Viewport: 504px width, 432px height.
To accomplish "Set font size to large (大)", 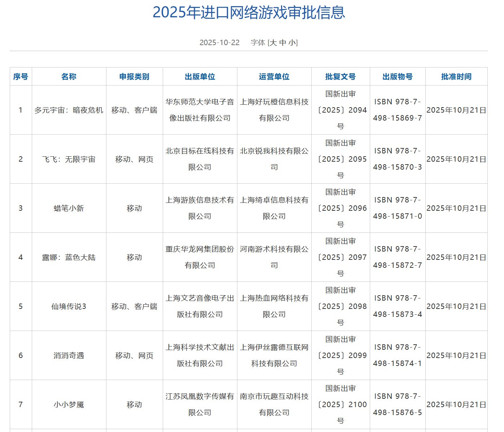I will (273, 43).
